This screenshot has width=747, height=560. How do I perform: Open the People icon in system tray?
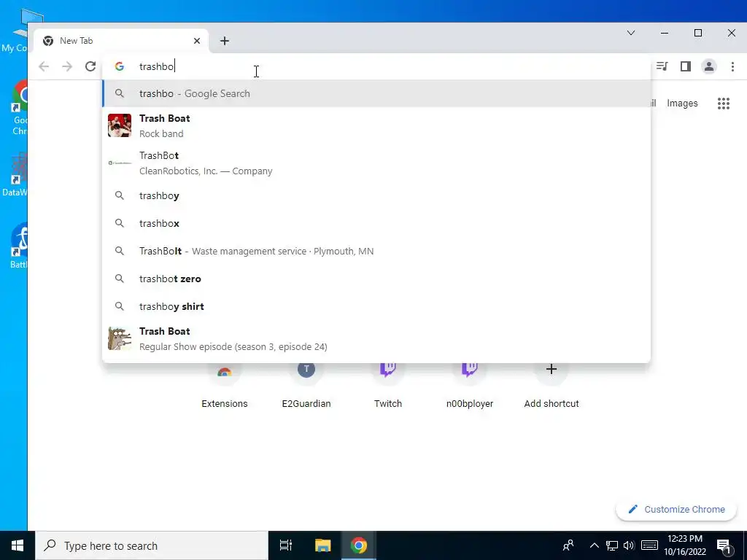tap(568, 545)
